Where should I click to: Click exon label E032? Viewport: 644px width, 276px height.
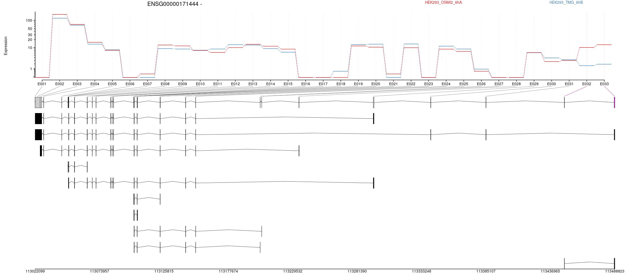(x=587, y=84)
